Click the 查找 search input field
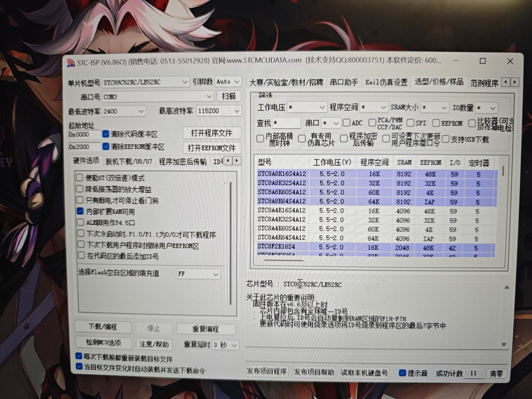The height and width of the screenshot is (399, 532). click(x=286, y=123)
